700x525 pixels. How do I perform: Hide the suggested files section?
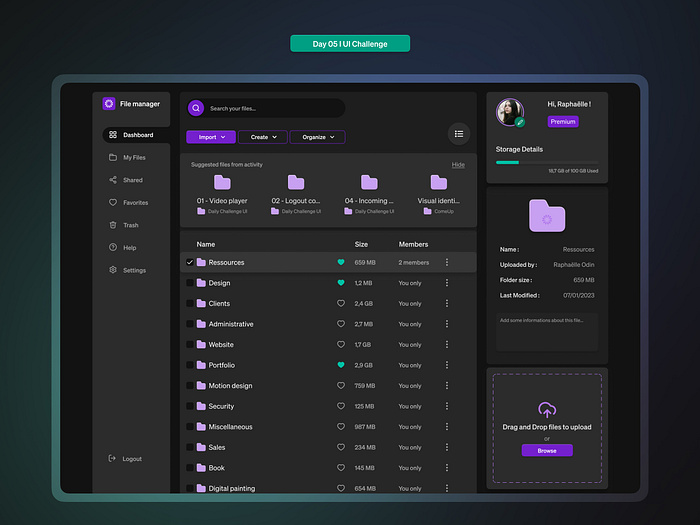click(458, 165)
